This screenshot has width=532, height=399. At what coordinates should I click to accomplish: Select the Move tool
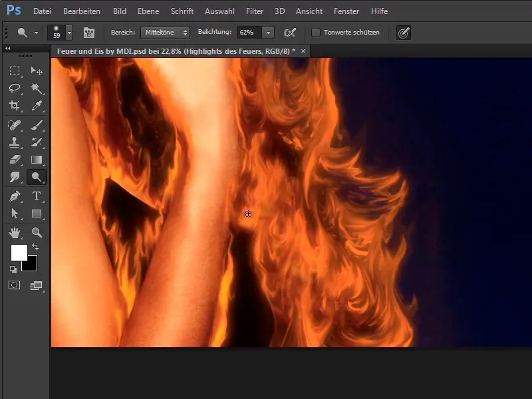[x=37, y=71]
